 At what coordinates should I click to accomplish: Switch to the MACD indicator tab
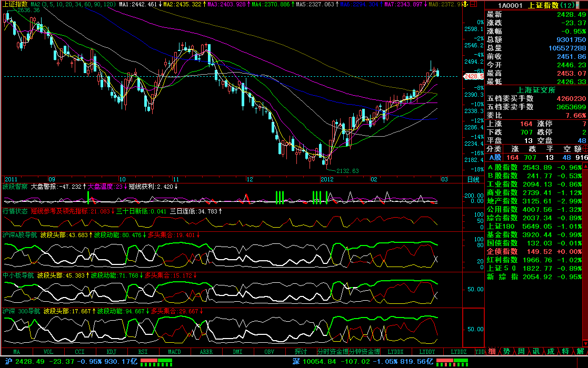pos(174,351)
